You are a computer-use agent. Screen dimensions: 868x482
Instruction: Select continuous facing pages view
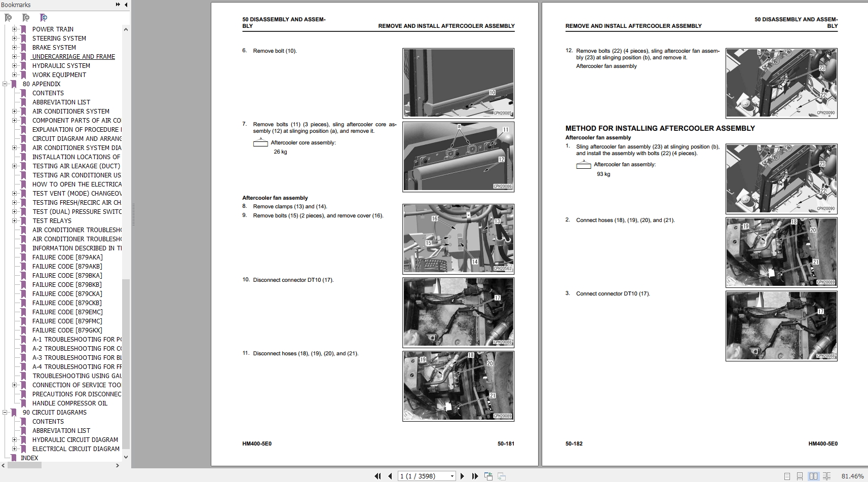tap(826, 476)
